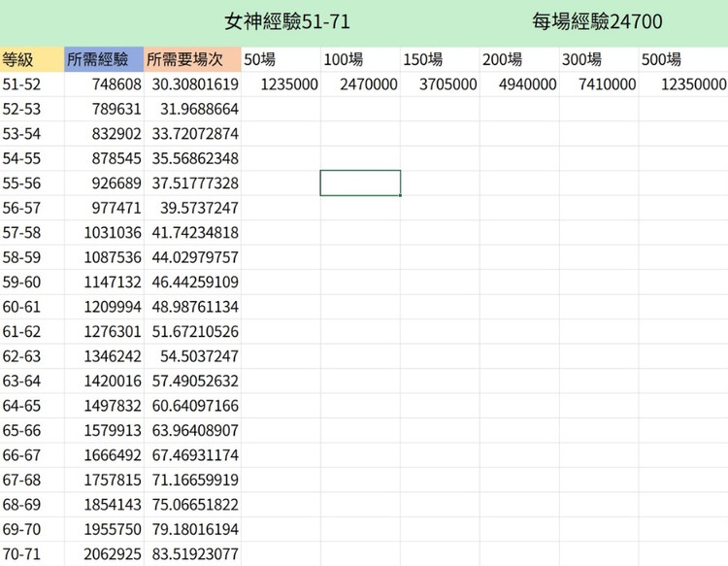Click the 50場 column header cell
Viewport: 728px width, 566px height.
point(281,59)
